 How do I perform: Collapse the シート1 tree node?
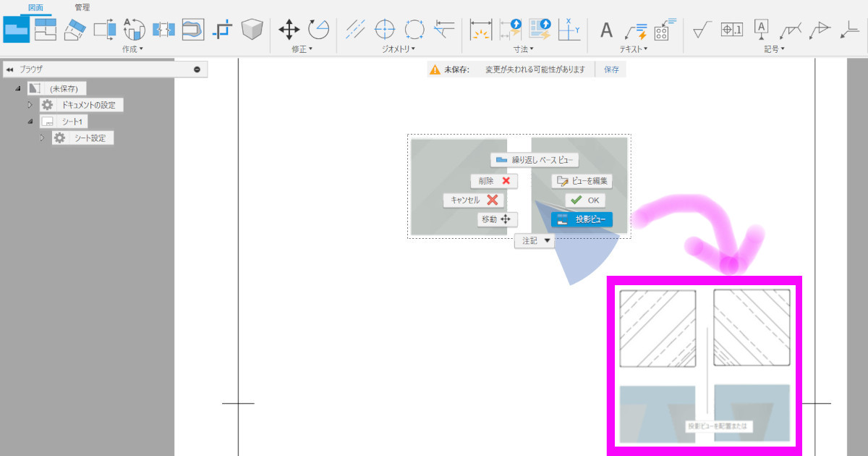tap(30, 122)
